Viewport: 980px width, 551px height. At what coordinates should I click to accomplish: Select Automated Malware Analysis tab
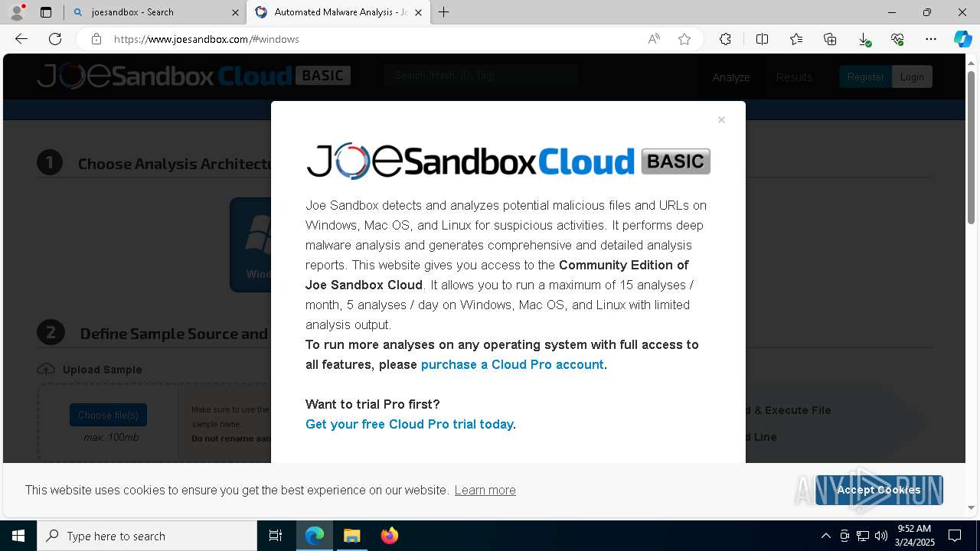tap(338, 12)
